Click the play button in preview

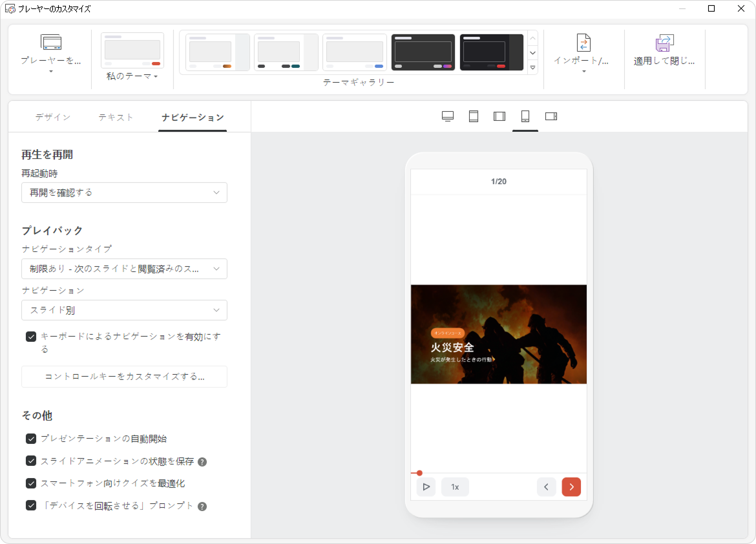426,487
